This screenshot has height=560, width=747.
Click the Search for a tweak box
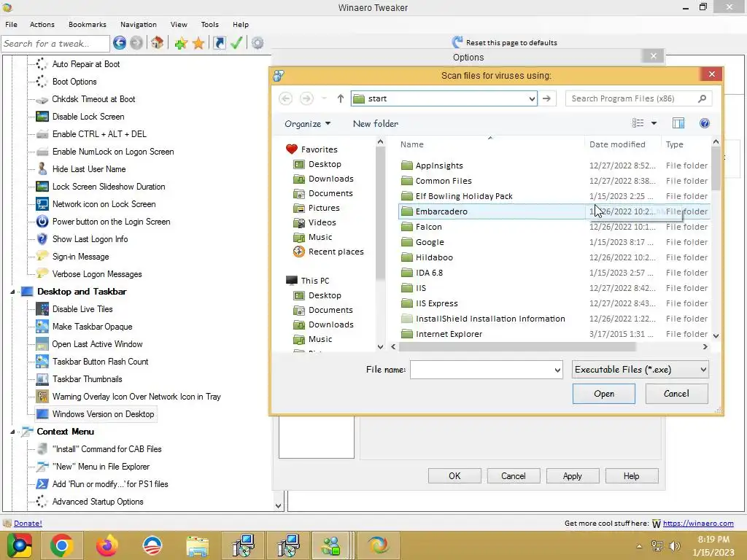(x=55, y=43)
